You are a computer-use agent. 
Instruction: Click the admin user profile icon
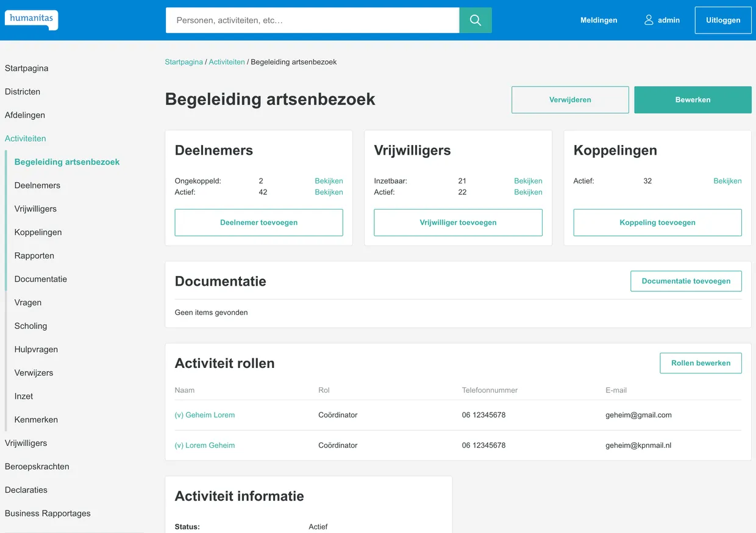point(648,19)
